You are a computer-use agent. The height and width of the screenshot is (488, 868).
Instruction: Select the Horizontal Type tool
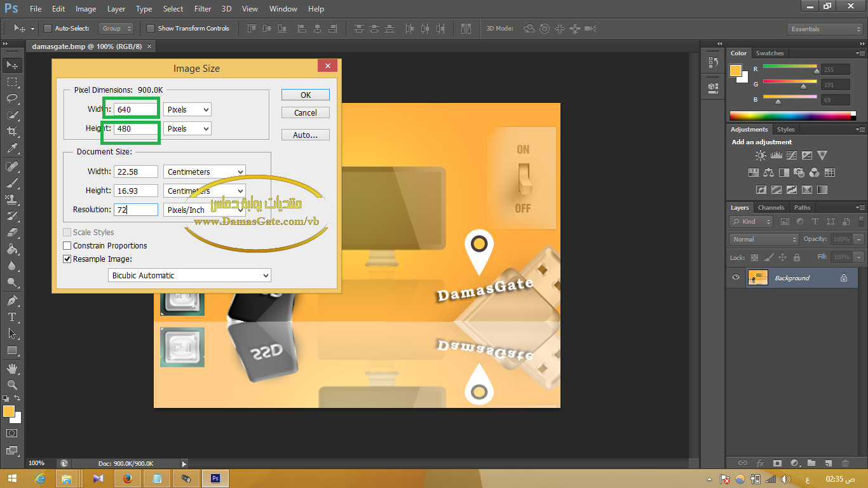pyautogui.click(x=12, y=316)
